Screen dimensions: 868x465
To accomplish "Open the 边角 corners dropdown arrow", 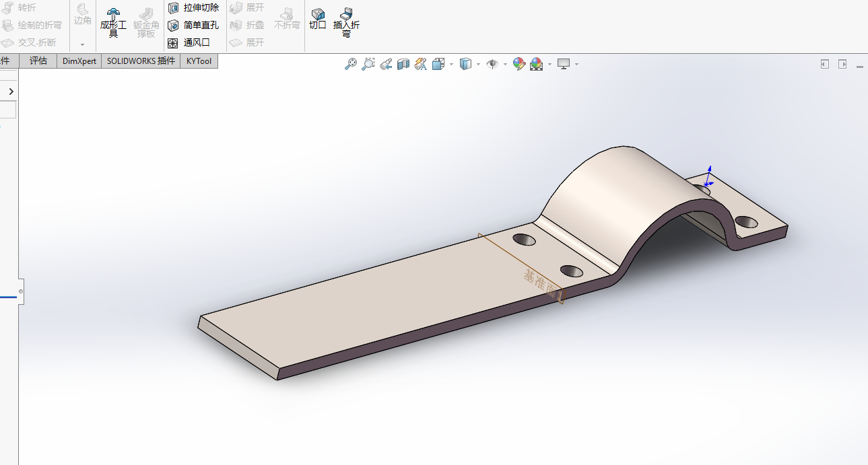I will click(83, 44).
